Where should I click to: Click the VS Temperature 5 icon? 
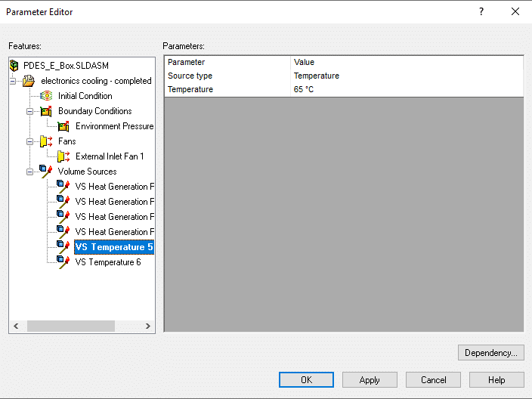coord(63,246)
